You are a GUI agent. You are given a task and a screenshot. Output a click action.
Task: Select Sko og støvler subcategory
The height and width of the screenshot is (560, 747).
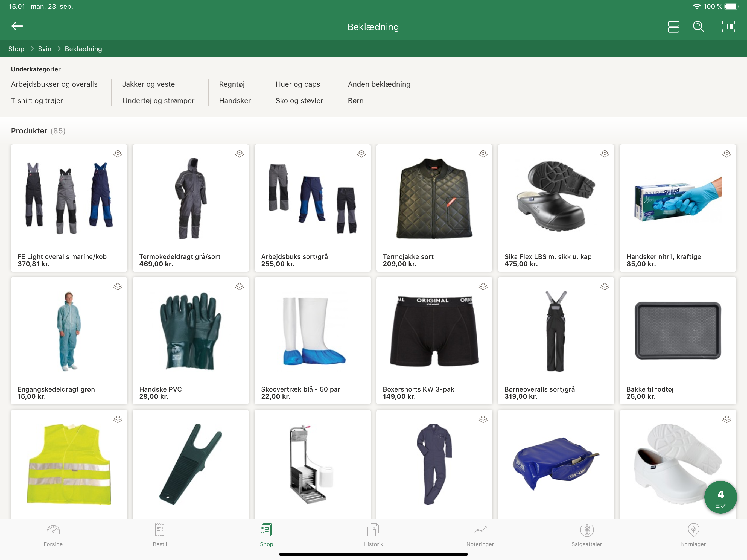point(299,101)
